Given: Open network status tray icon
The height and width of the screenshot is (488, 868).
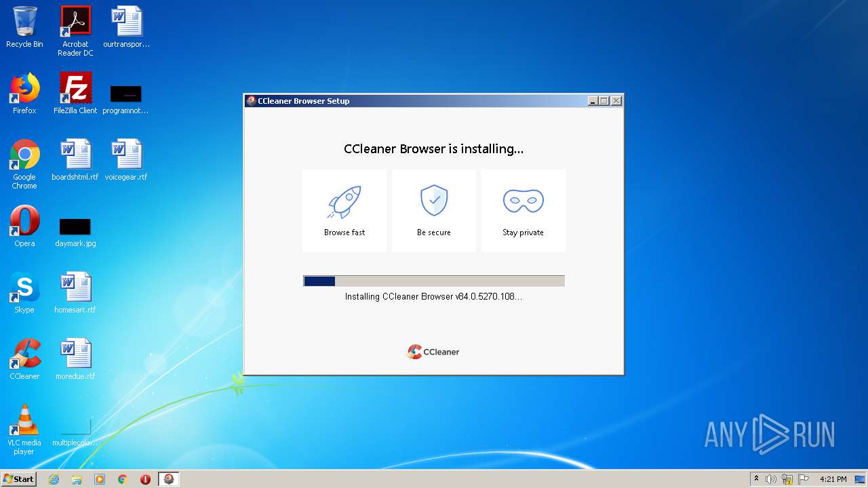Looking at the screenshot, I should [x=787, y=479].
